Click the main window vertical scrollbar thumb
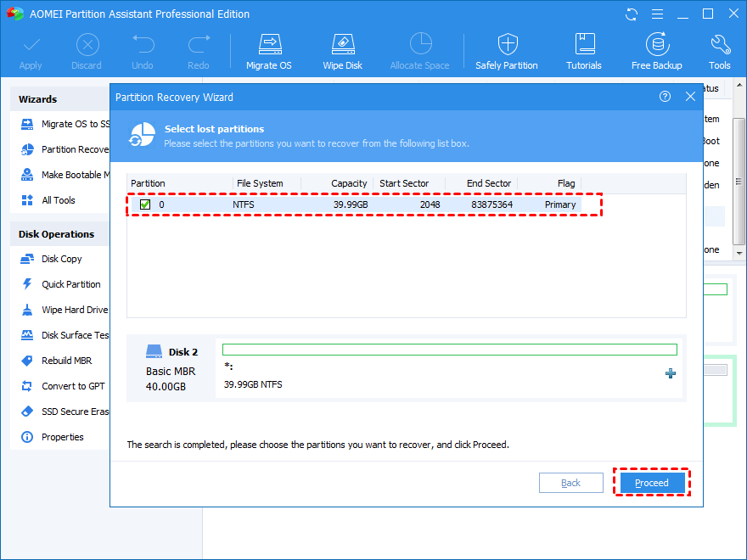747x560 pixels. pyautogui.click(x=739, y=182)
